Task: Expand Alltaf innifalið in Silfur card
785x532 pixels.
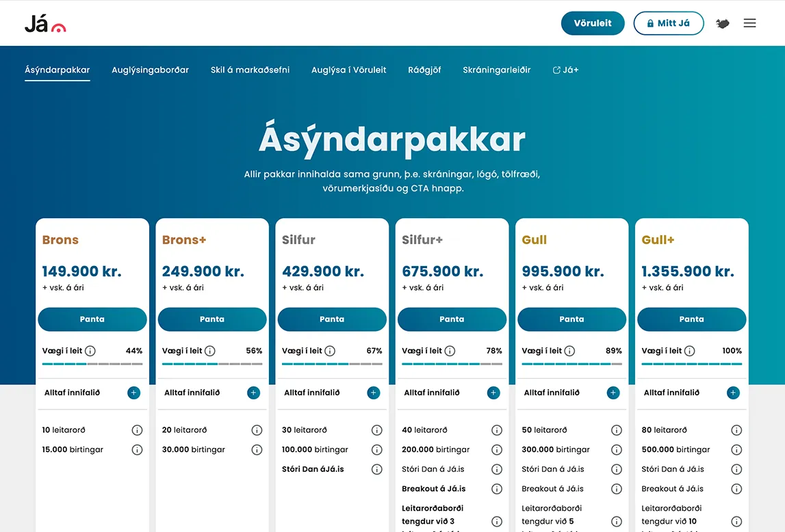Action: point(374,393)
